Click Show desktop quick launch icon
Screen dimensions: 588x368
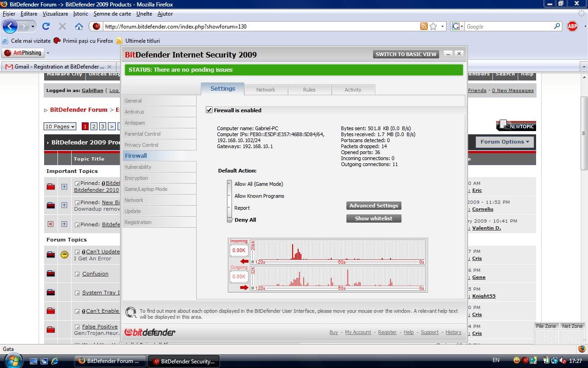(34, 361)
